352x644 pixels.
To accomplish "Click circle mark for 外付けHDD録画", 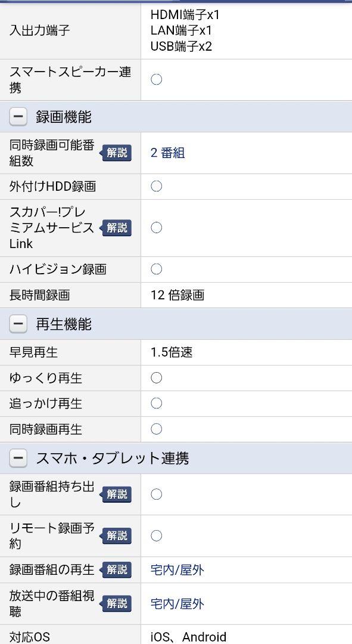I will tap(156, 187).
